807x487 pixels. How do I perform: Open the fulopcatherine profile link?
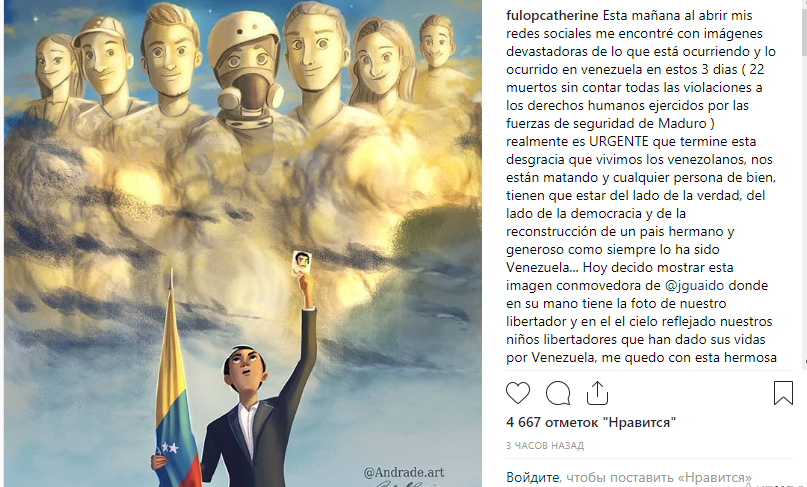(552, 15)
